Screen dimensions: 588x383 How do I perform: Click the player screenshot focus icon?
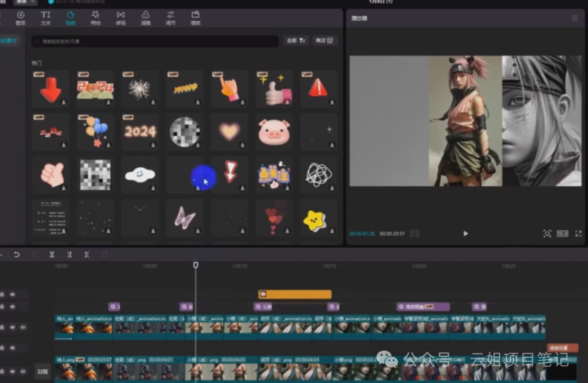(547, 233)
